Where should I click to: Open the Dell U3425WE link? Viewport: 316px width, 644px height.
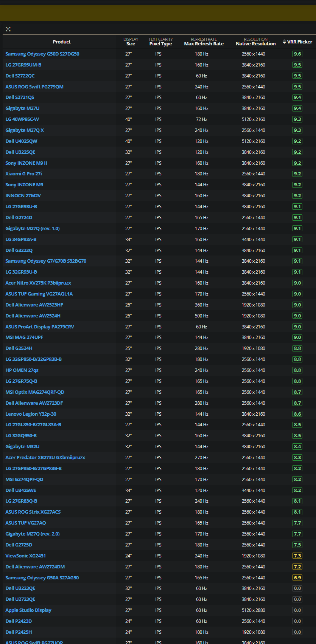21,491
